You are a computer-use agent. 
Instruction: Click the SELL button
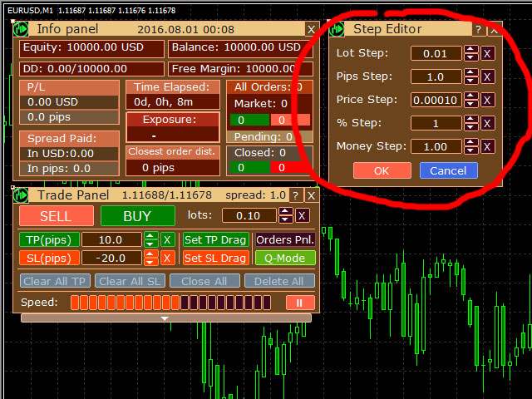[x=57, y=216]
